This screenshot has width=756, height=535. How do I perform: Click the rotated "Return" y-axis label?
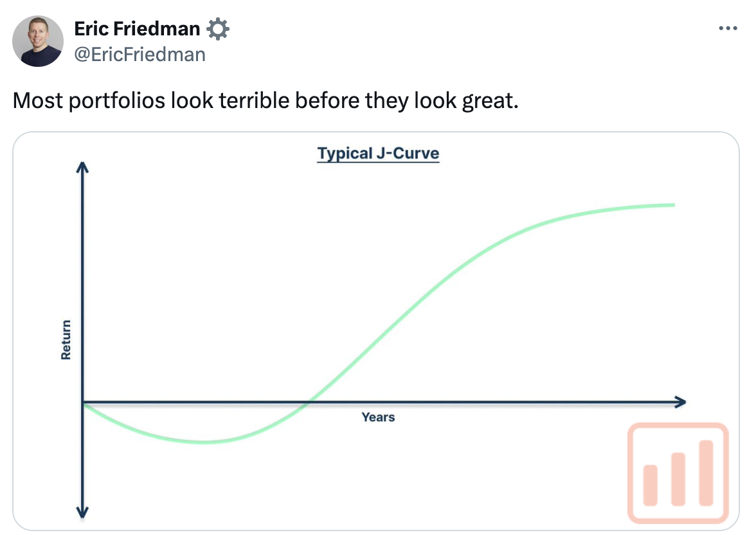point(66,340)
